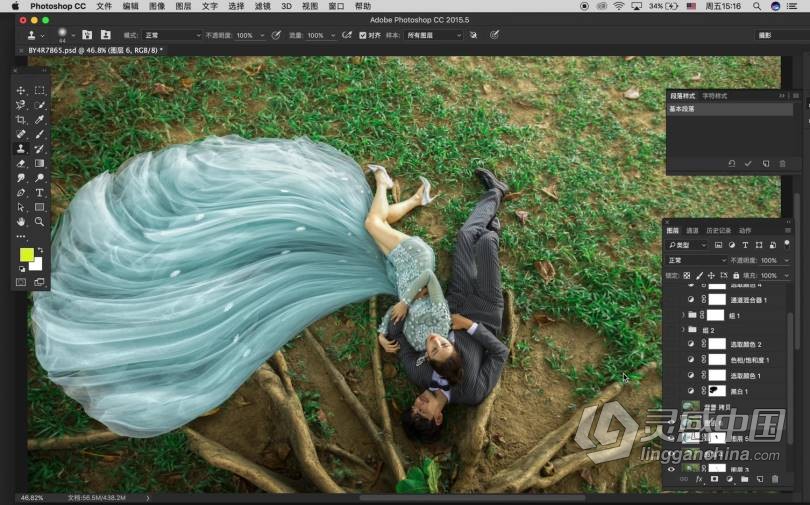Create a new group in Layers panel
The height and width of the screenshot is (505, 810).
coord(744,479)
